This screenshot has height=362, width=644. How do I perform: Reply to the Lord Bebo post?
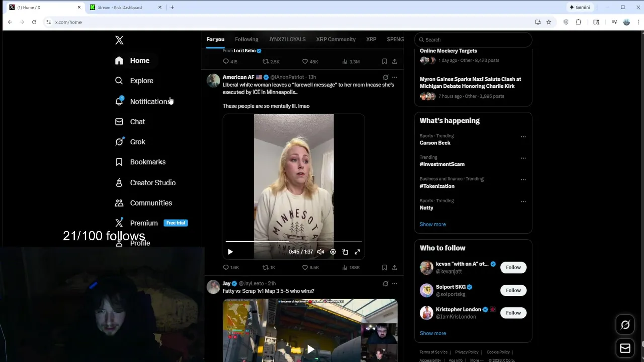[230, 62]
